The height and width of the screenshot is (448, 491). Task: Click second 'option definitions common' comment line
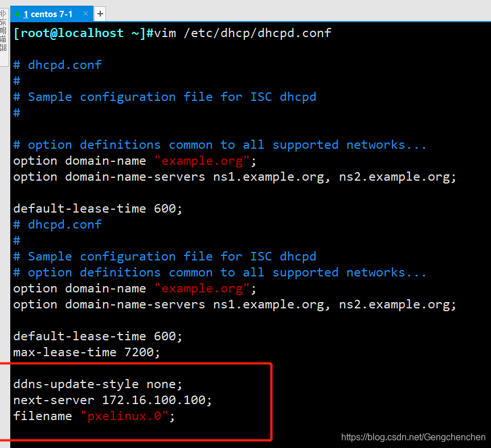click(x=219, y=272)
